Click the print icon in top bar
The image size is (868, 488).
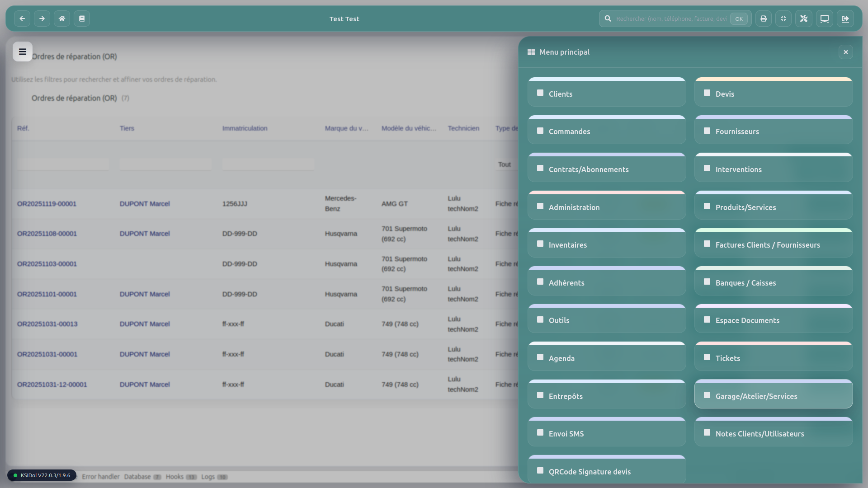click(764, 19)
